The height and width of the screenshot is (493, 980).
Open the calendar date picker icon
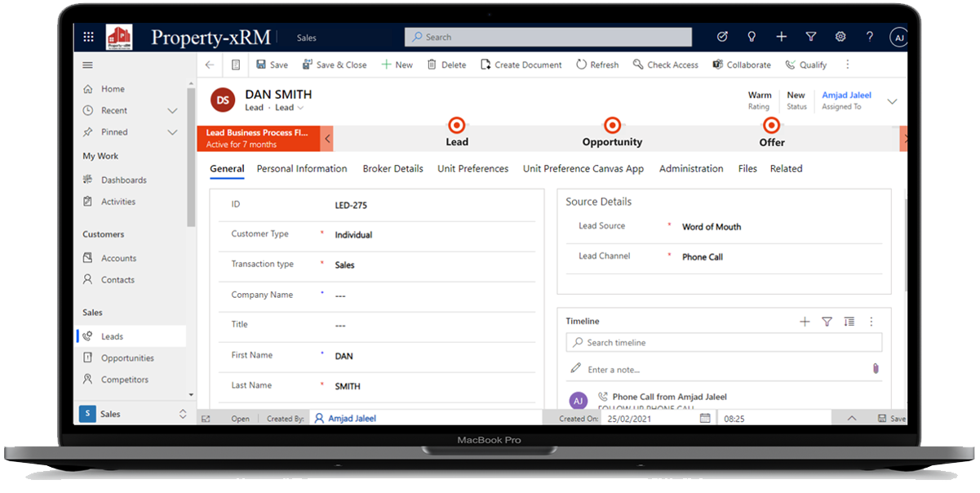(x=705, y=418)
